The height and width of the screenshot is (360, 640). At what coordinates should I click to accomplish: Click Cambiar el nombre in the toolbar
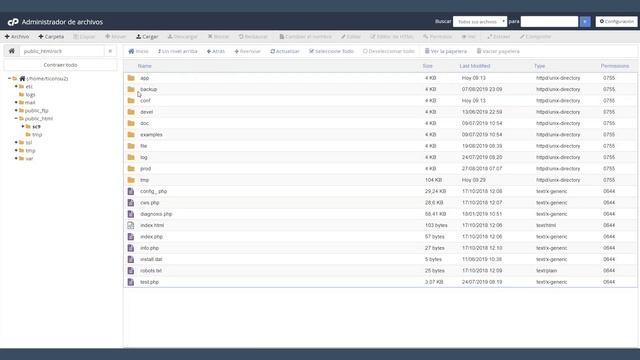point(305,36)
